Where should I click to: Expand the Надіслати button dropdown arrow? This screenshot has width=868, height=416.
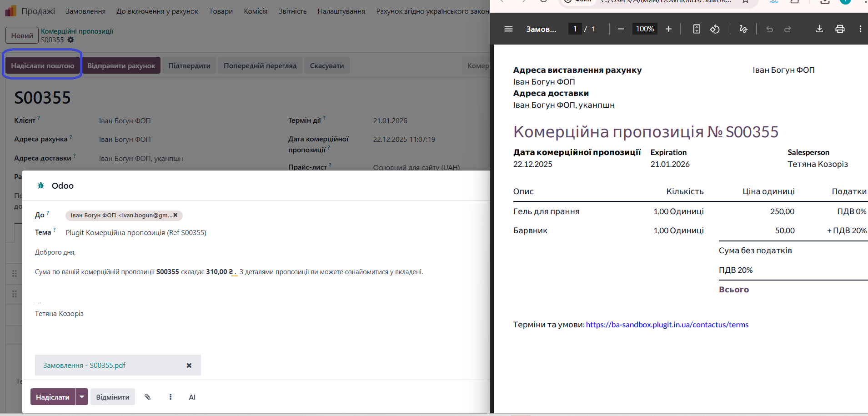(82, 397)
